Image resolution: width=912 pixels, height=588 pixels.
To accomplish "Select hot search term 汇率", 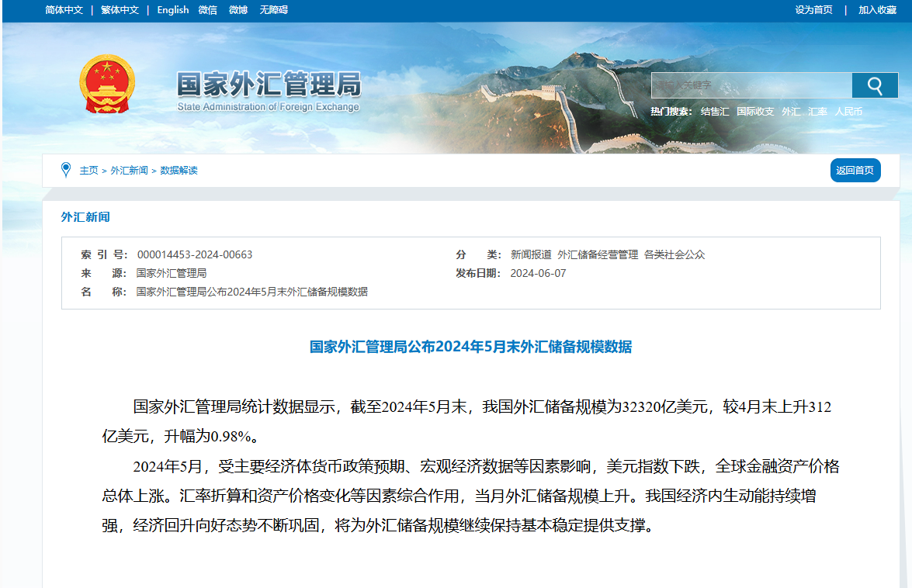I will (817, 112).
